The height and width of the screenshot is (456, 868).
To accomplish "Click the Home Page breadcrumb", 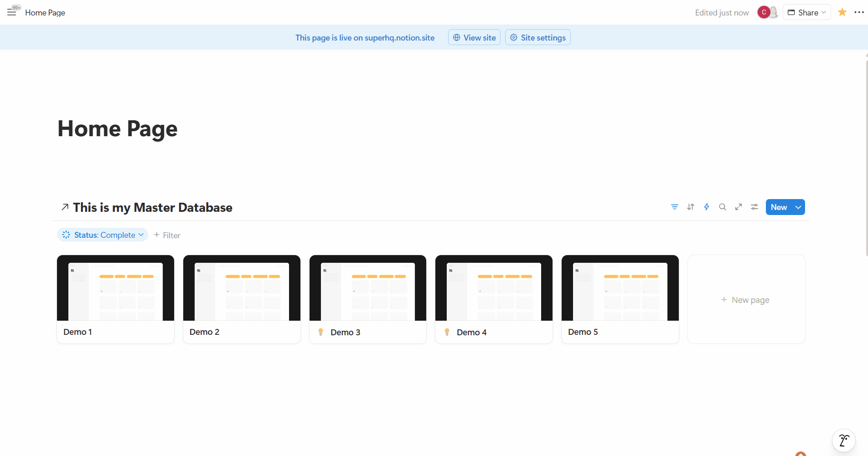I will [x=45, y=12].
